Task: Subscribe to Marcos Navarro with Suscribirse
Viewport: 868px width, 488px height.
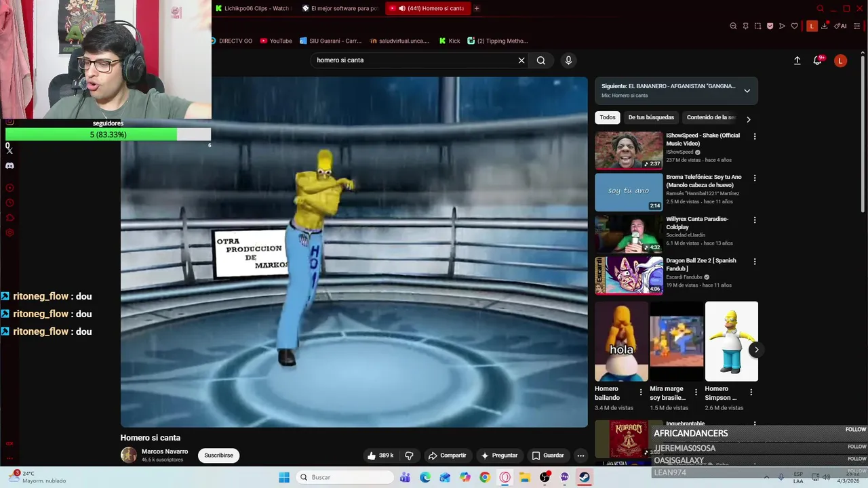Action: click(218, 455)
